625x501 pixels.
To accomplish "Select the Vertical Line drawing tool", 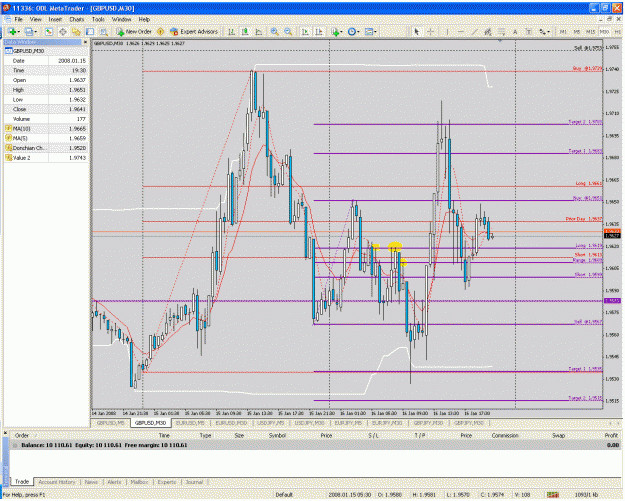I will point(447,31).
